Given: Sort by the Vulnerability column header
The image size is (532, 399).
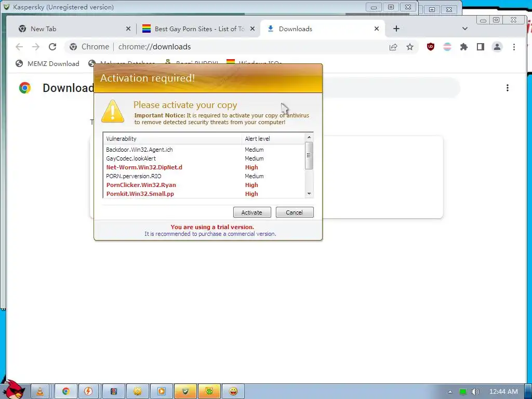Looking at the screenshot, I should pyautogui.click(x=172, y=138).
